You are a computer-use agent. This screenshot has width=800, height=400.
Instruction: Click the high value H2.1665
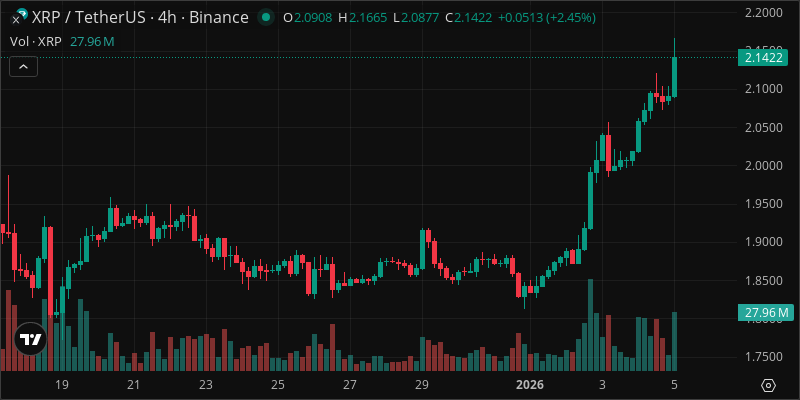[363, 18]
